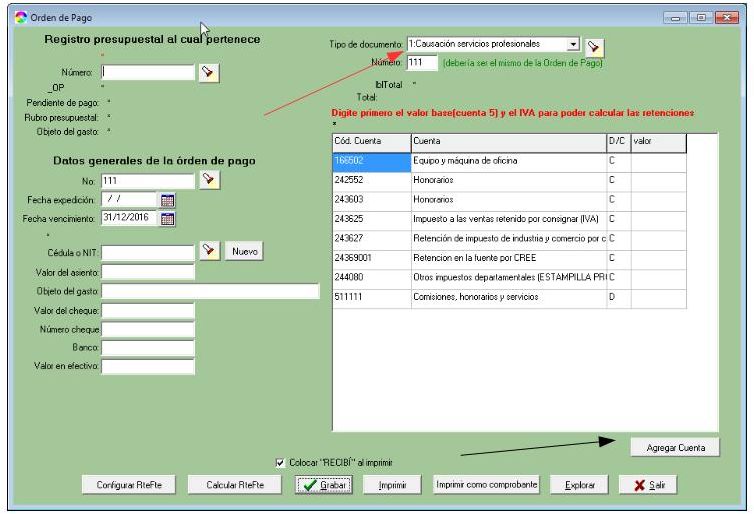Open the Explorar button
The image size is (754, 514).
(x=579, y=485)
